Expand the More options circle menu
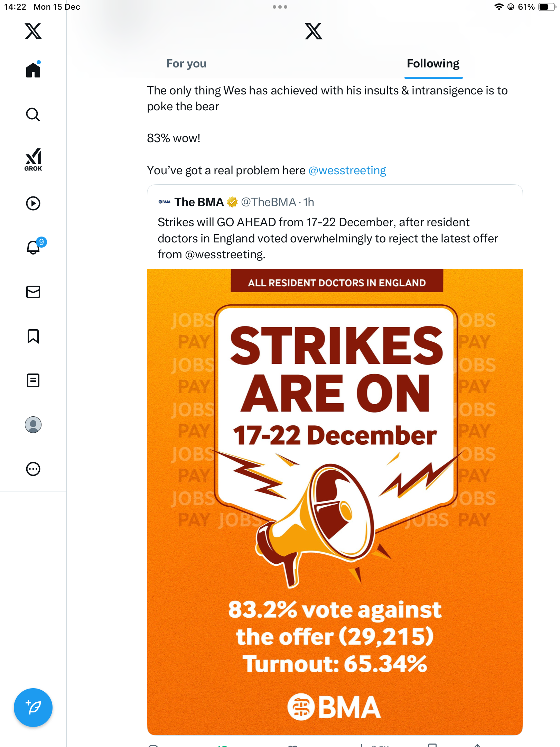560x747 pixels. tap(33, 469)
